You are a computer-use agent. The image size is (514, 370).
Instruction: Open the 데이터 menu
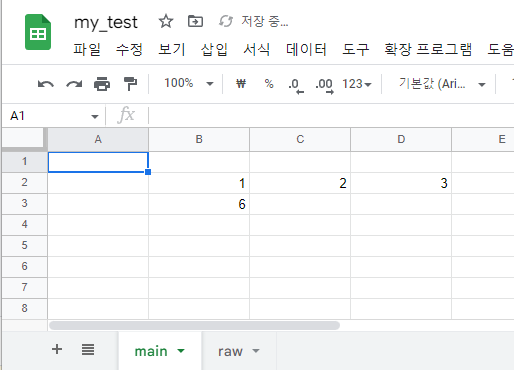pyautogui.click(x=306, y=50)
